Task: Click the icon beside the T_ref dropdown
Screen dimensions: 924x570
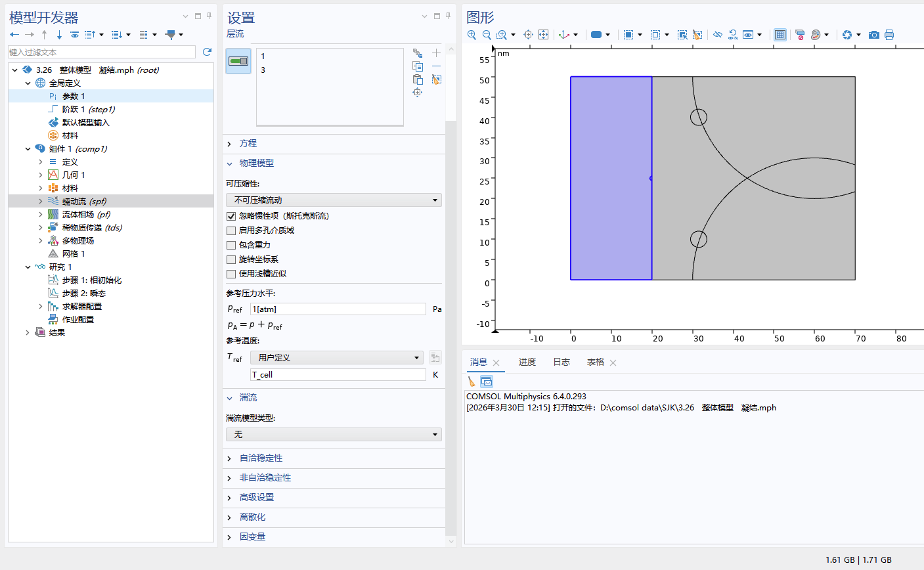Action: (x=435, y=357)
